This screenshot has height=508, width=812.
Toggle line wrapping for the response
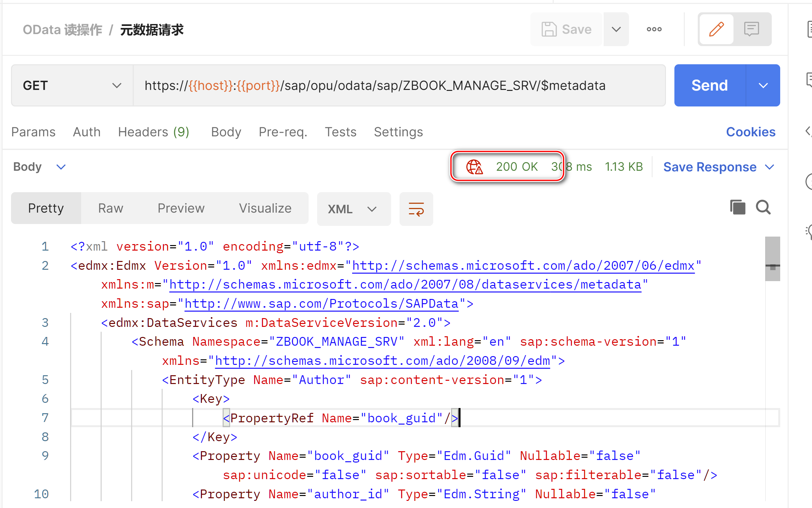tap(416, 209)
